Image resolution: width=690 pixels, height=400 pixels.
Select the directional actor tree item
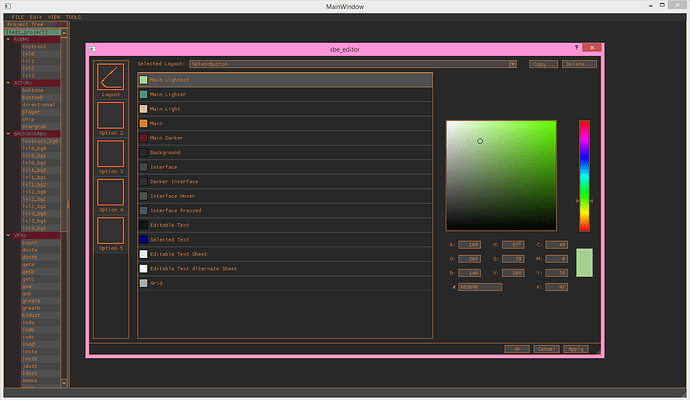point(40,105)
